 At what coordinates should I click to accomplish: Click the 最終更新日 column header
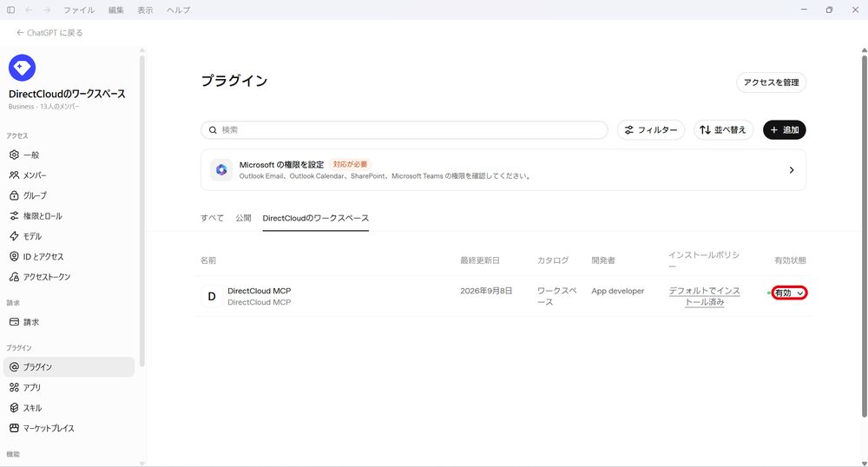(x=480, y=260)
